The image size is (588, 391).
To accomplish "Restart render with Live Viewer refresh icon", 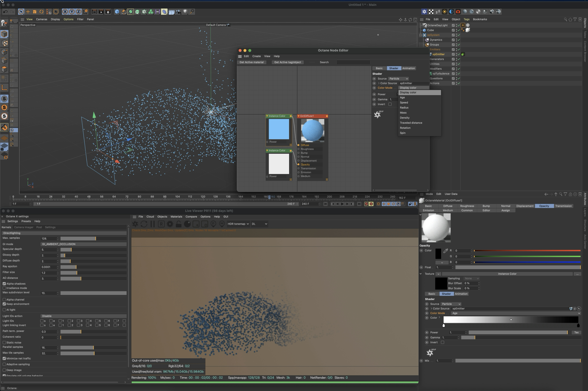I will pyautogui.click(x=144, y=224).
